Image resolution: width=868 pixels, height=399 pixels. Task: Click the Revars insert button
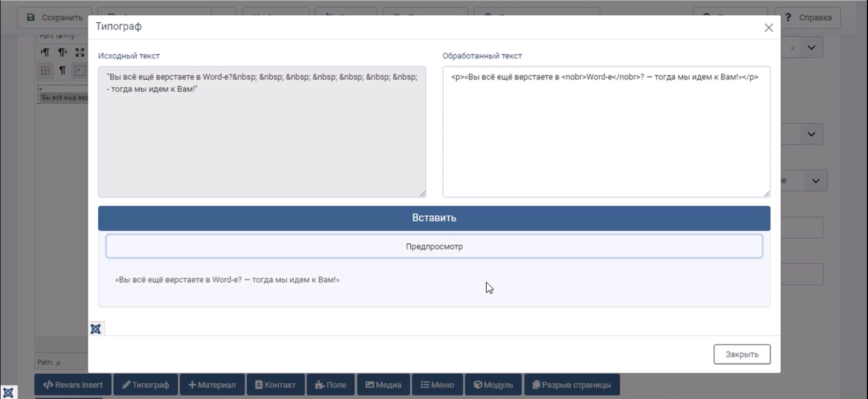[x=73, y=385]
